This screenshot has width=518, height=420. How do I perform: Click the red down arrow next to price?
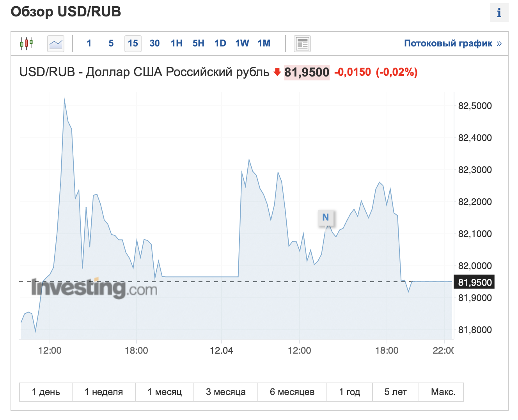[x=277, y=72]
